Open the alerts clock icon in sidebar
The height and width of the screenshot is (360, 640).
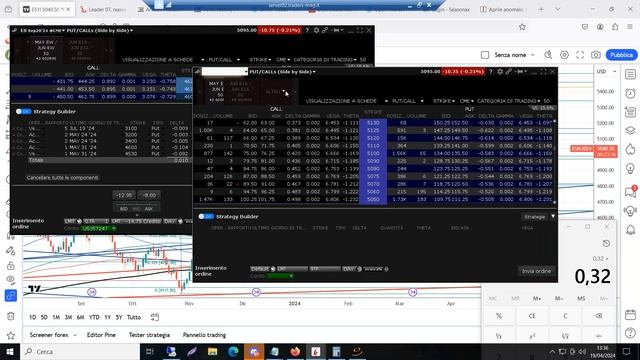[x=630, y=93]
